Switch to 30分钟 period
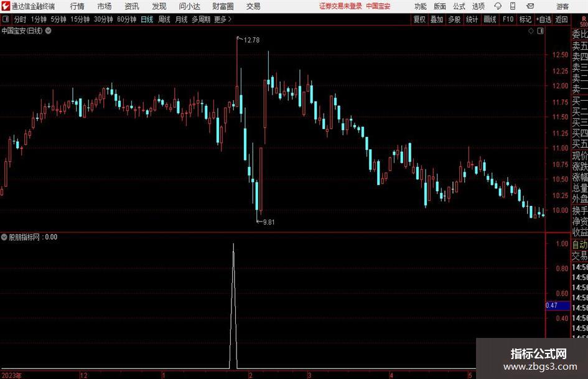Viewport: 588px width, 379px height. click(x=103, y=19)
